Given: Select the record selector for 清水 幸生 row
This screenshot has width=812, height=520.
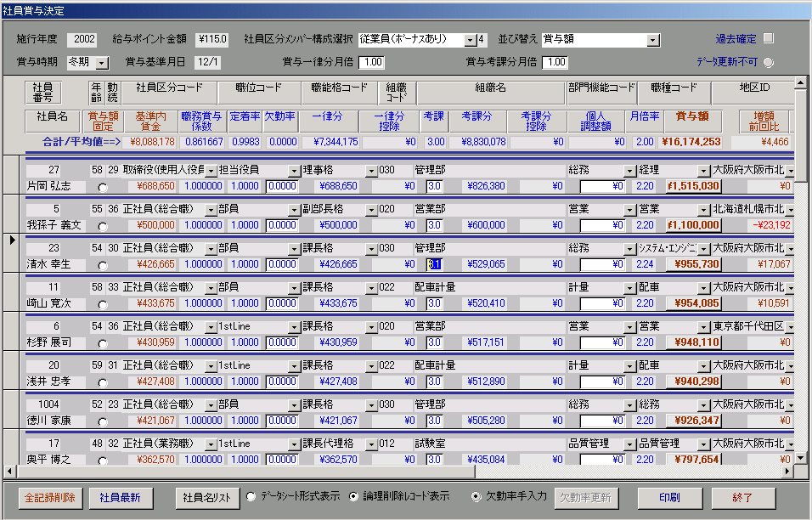Looking at the screenshot, I should (x=13, y=252).
